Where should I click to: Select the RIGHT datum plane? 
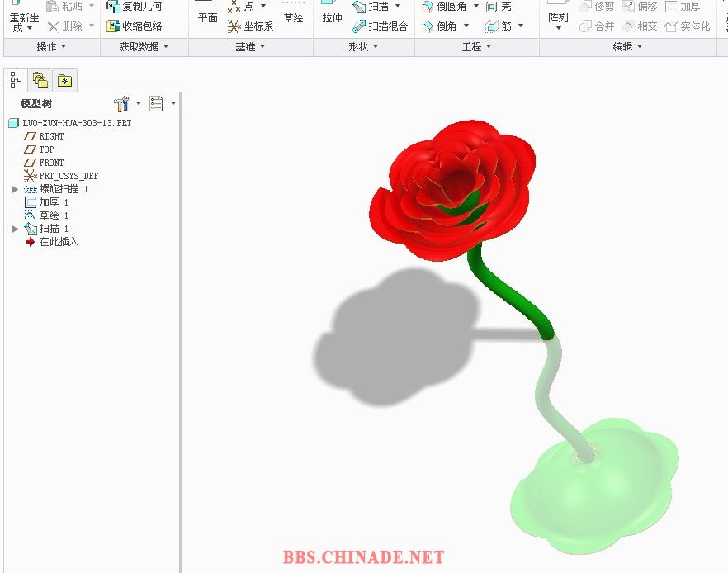(44, 136)
